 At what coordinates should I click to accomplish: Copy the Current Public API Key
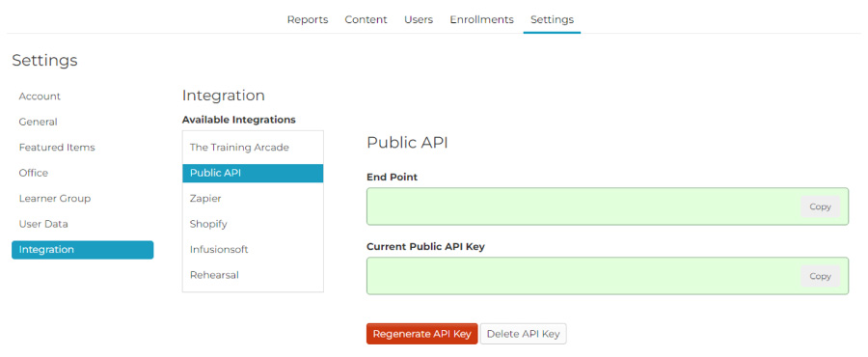pyautogui.click(x=821, y=276)
